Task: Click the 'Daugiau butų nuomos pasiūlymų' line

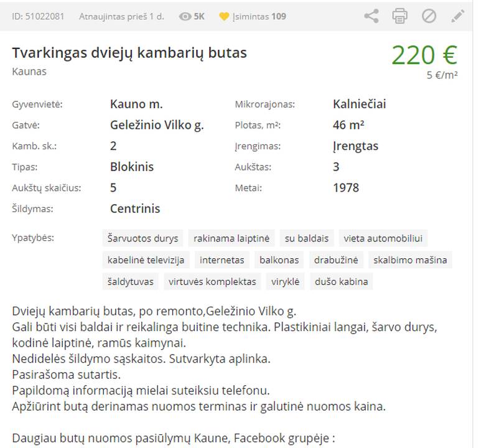Action: point(174,438)
